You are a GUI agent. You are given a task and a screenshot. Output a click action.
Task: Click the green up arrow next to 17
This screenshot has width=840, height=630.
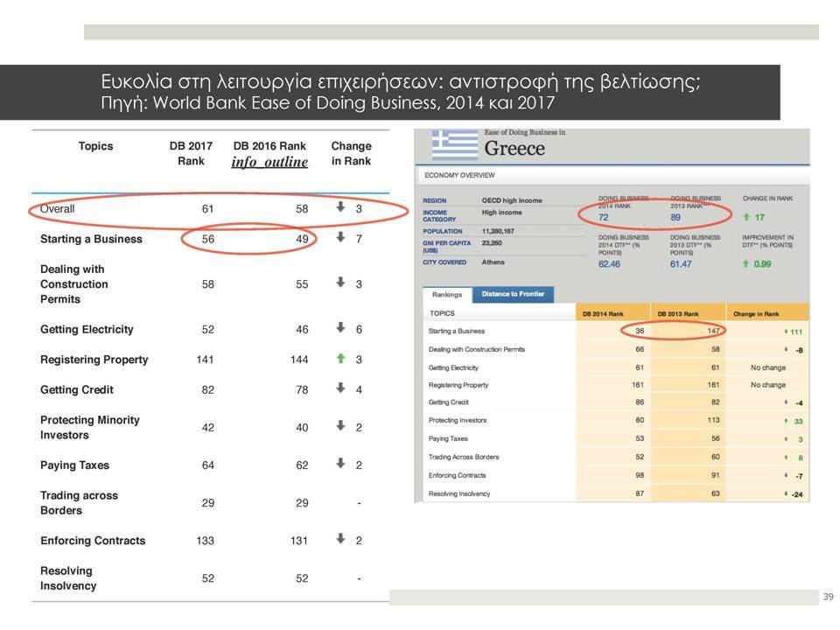point(746,217)
